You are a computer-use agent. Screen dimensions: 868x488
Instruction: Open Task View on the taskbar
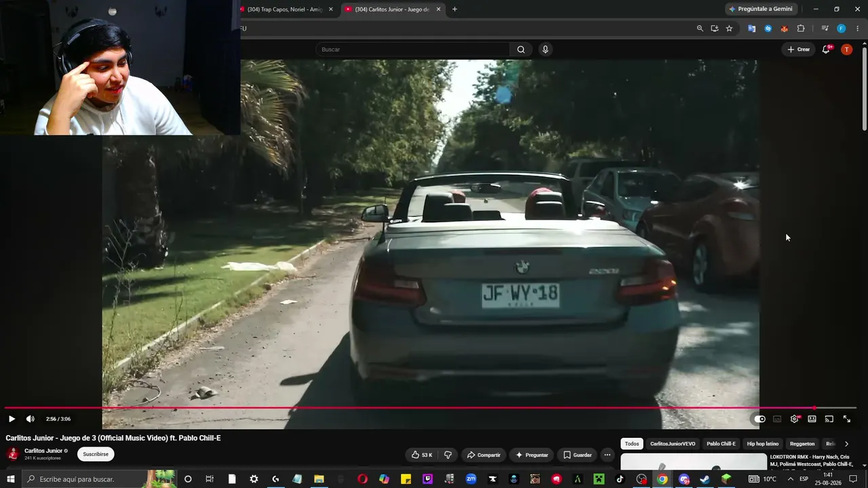[x=210, y=479]
